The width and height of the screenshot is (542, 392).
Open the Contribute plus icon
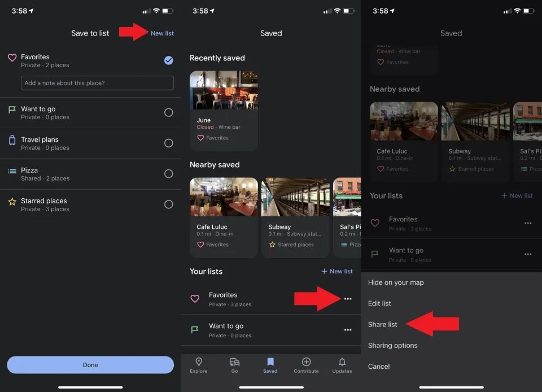tap(306, 363)
